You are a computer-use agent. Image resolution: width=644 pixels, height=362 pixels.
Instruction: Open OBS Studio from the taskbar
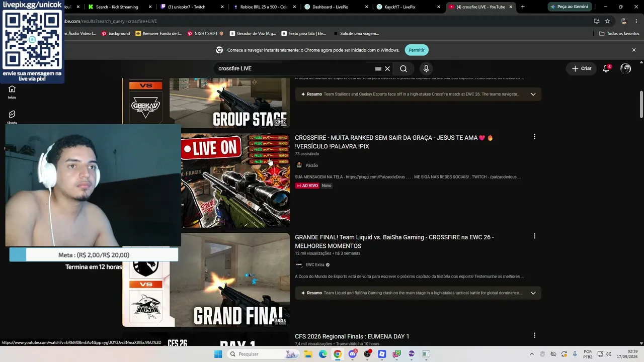coord(367,354)
